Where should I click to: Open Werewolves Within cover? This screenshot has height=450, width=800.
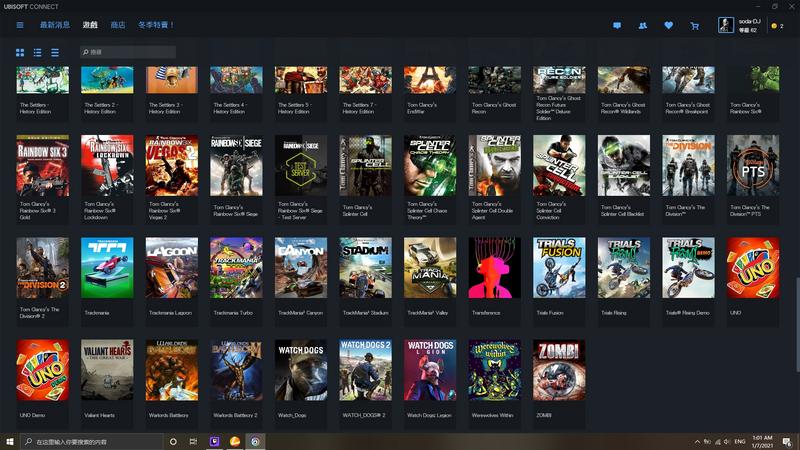click(x=495, y=370)
